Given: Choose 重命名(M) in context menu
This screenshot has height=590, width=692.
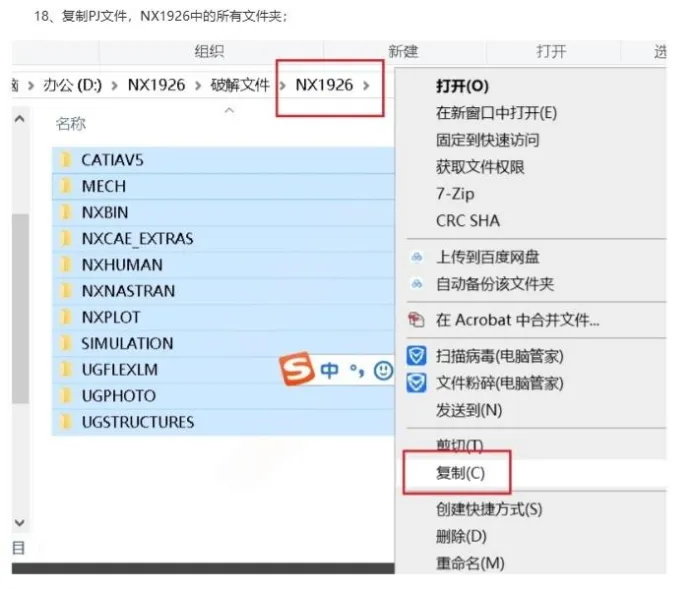Looking at the screenshot, I should (x=470, y=563).
